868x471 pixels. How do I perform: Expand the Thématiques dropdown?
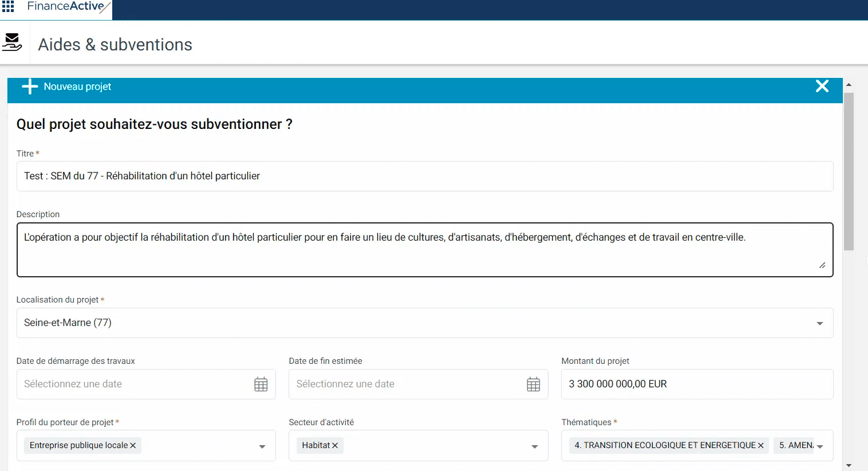click(x=820, y=447)
